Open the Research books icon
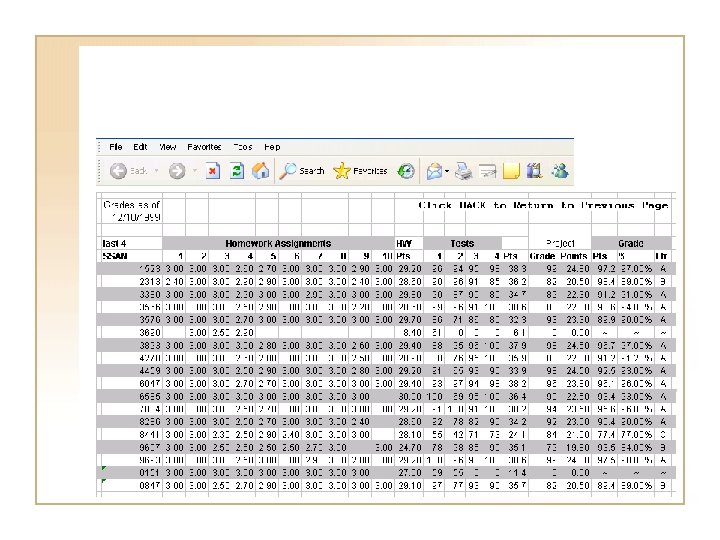This screenshot has width=720, height=540. 534,171
